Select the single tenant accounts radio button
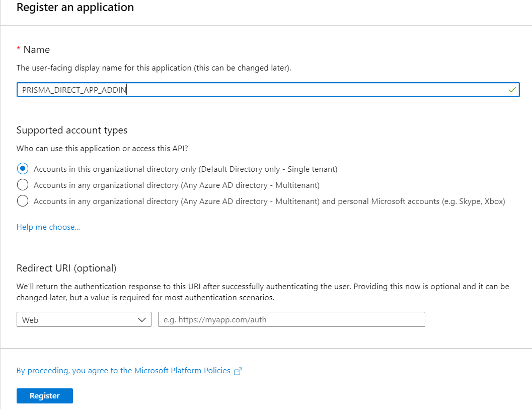The image size is (532, 409). point(23,169)
